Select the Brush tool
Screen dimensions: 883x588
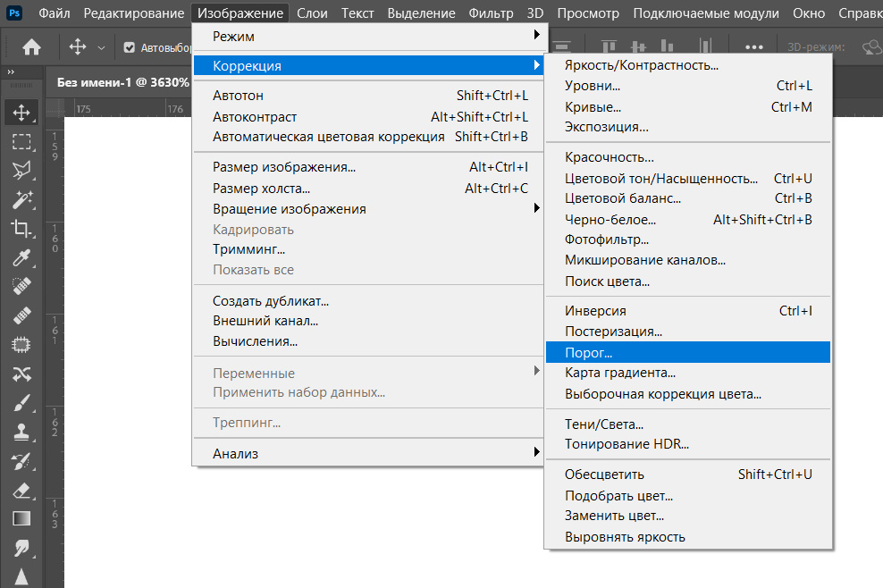(21, 403)
